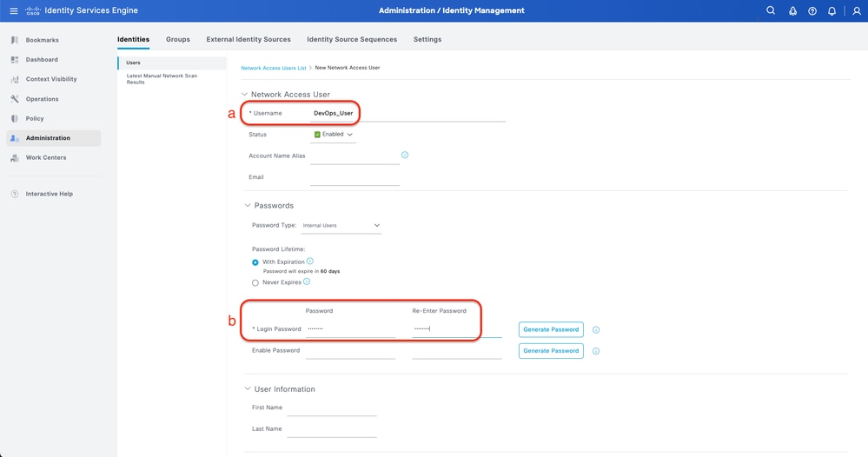This screenshot has height=457, width=868.
Task: Click info icon beside With Expiration
Action: [310, 262]
